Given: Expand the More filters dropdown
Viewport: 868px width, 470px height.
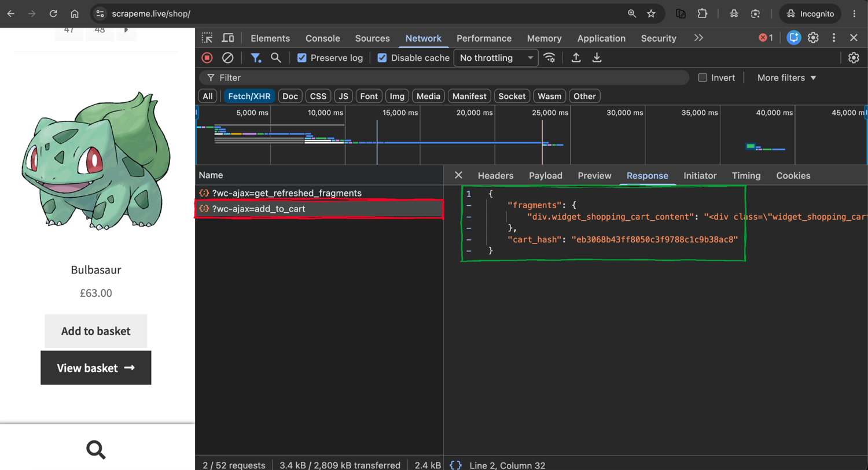Looking at the screenshot, I should coord(786,77).
